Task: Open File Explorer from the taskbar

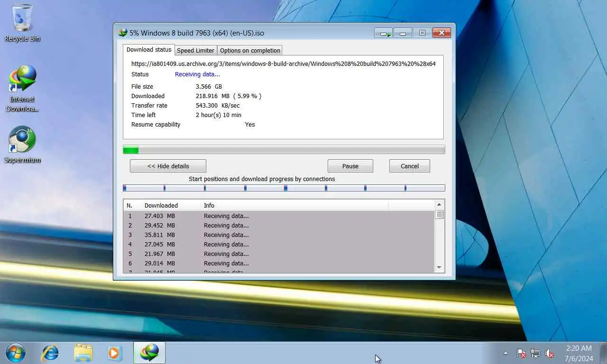Action: [x=83, y=353]
